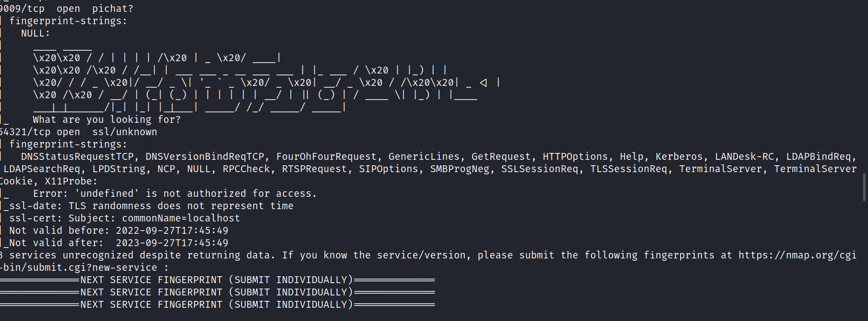868x321 pixels.
Task: Click the word 'GetRequest' in probe list
Action: [501, 157]
